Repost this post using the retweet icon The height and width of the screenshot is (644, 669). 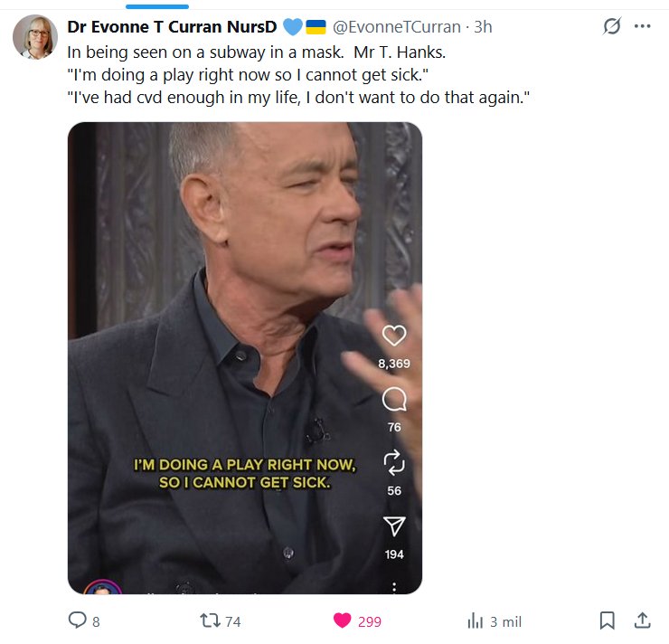(x=209, y=620)
